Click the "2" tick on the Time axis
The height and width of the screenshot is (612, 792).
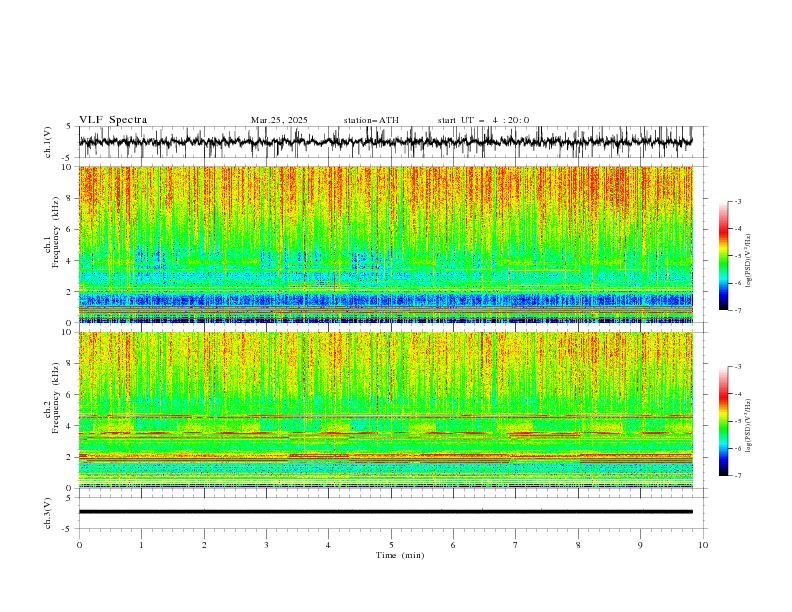(204, 545)
